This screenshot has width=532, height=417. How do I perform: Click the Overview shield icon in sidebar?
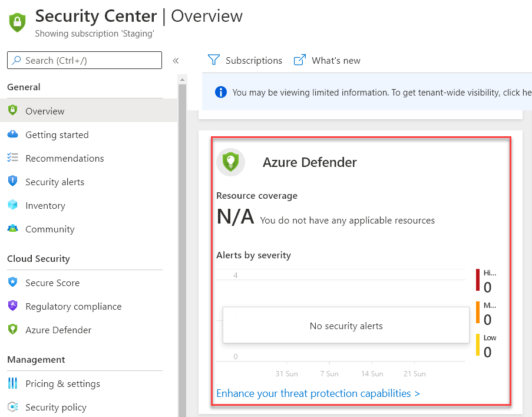13,111
